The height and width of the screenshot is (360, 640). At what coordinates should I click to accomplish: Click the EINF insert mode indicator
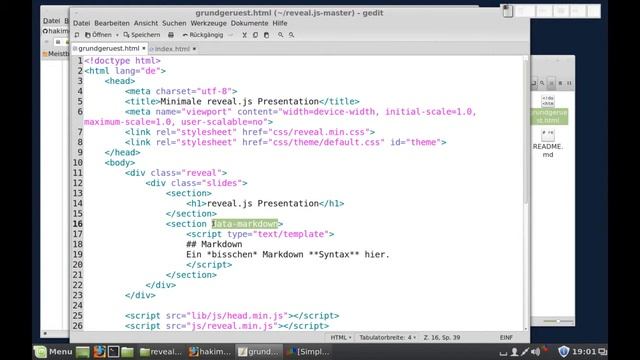[x=506, y=338]
